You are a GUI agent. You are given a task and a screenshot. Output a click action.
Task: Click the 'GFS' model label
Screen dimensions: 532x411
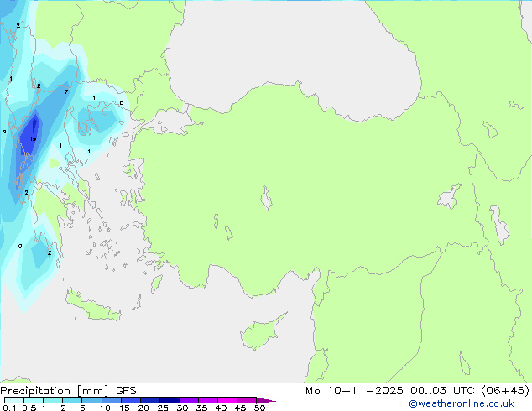[x=126, y=391]
